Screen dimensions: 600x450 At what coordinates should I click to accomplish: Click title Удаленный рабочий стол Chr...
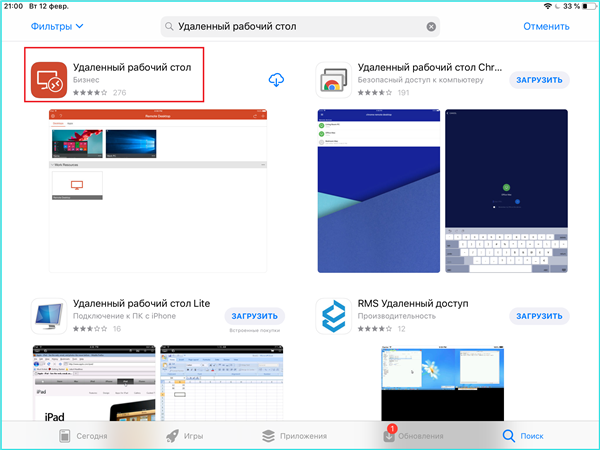430,67
